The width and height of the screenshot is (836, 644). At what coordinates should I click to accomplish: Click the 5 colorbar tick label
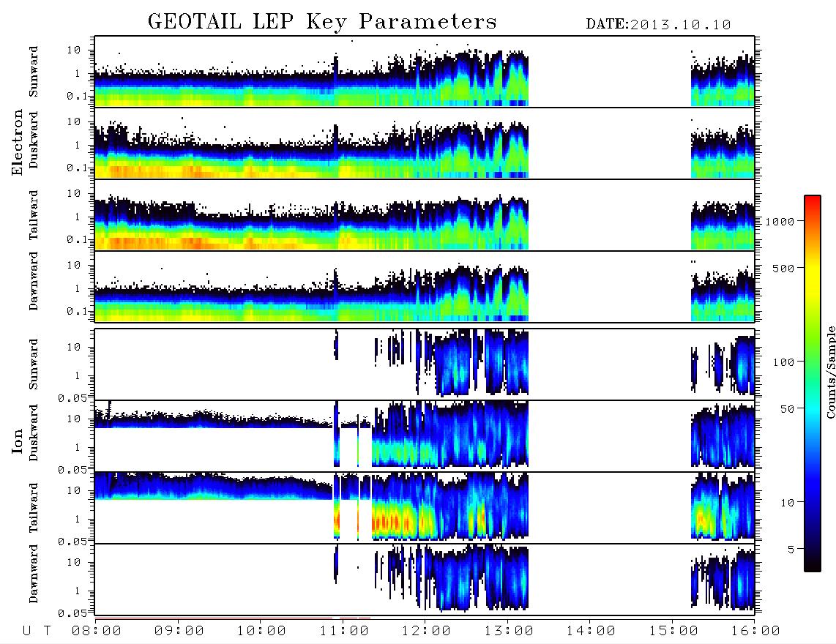pyautogui.click(x=791, y=550)
